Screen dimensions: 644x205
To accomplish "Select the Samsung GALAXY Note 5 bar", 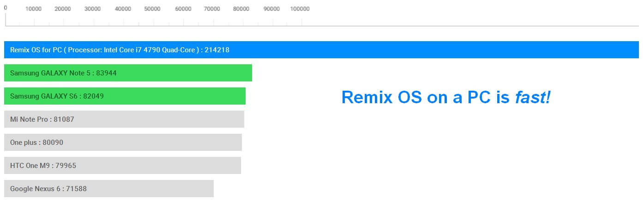I will (x=128, y=73).
